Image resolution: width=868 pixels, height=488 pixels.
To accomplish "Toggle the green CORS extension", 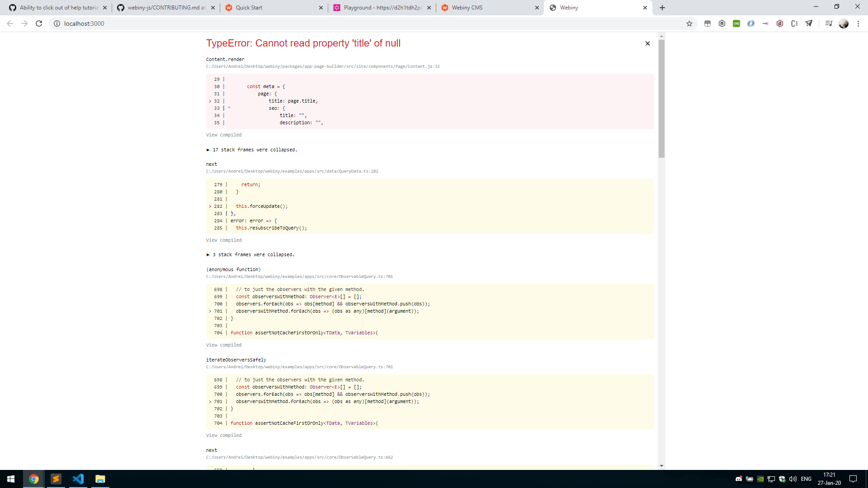I will tap(737, 23).
